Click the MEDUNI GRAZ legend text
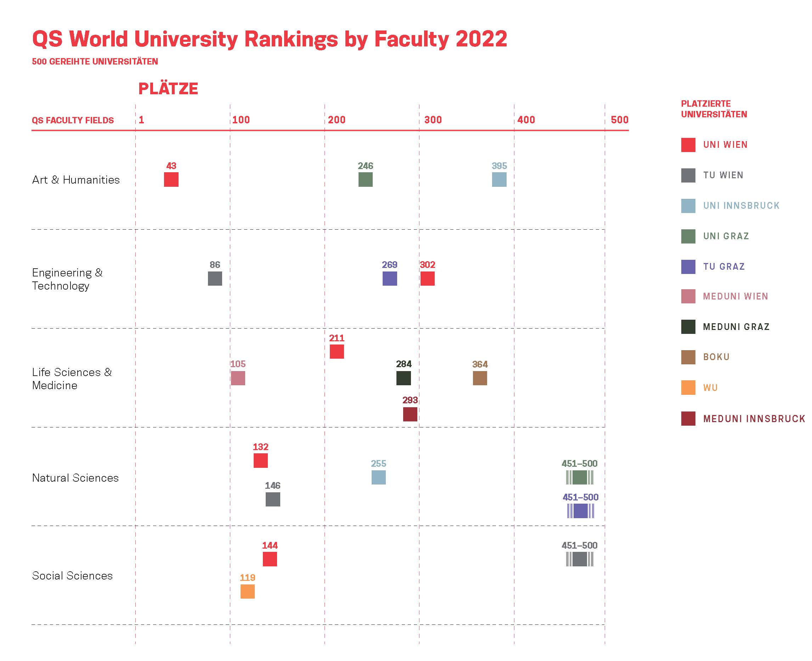 coord(736,327)
